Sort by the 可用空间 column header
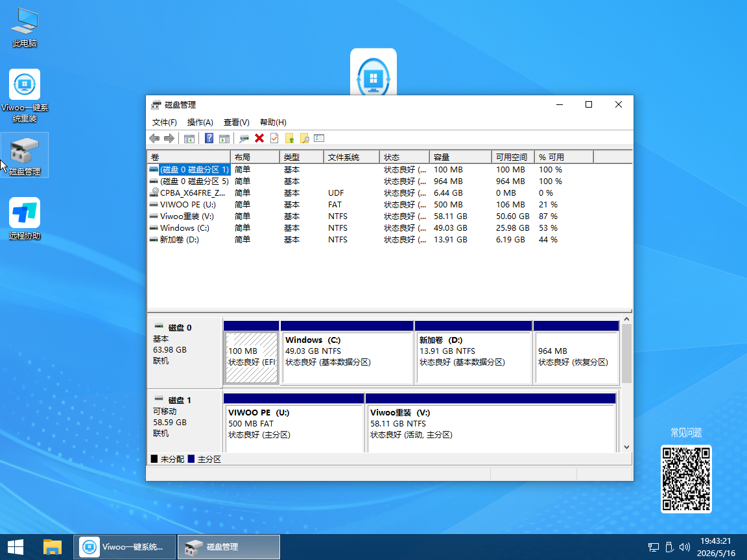 (x=513, y=157)
